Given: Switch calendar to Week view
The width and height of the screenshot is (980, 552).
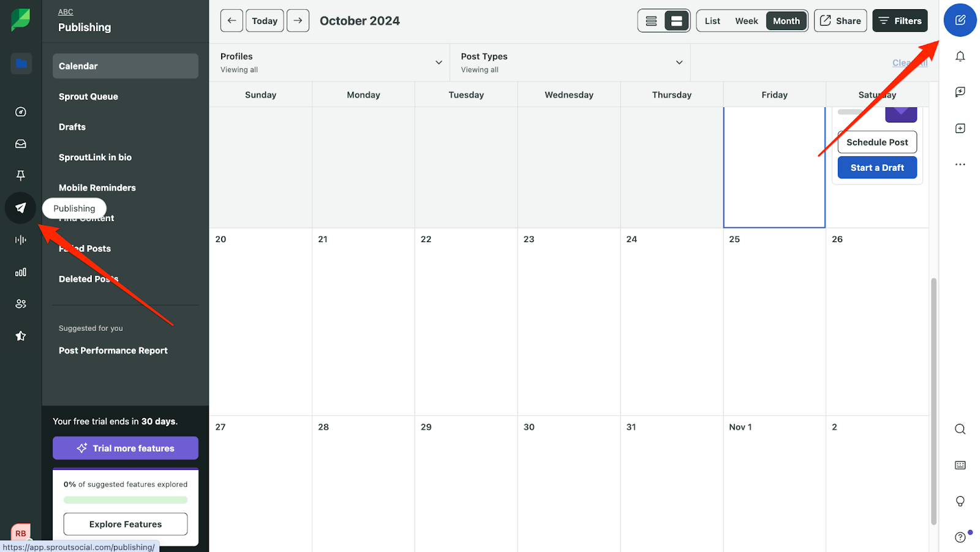Looking at the screenshot, I should point(746,20).
